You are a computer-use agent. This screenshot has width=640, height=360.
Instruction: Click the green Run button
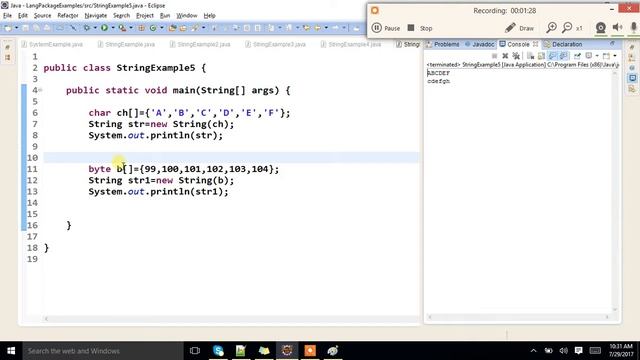click(104, 28)
